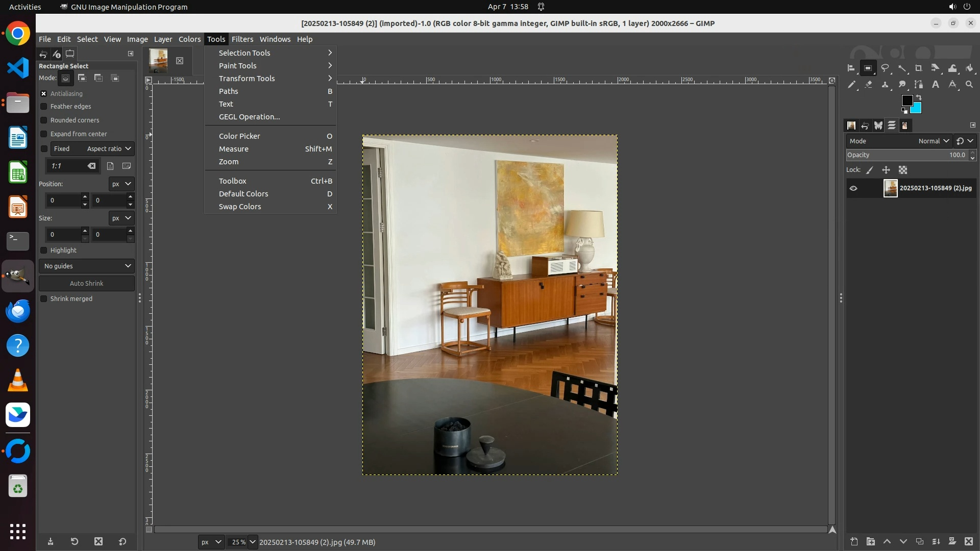Select the Bucket Fill tool
980x551 pixels.
point(969,68)
